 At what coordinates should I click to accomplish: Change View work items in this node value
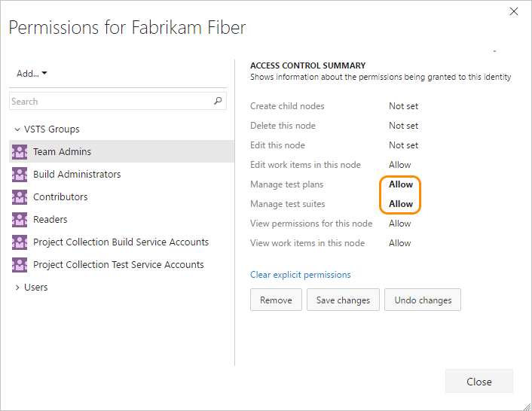(x=399, y=243)
